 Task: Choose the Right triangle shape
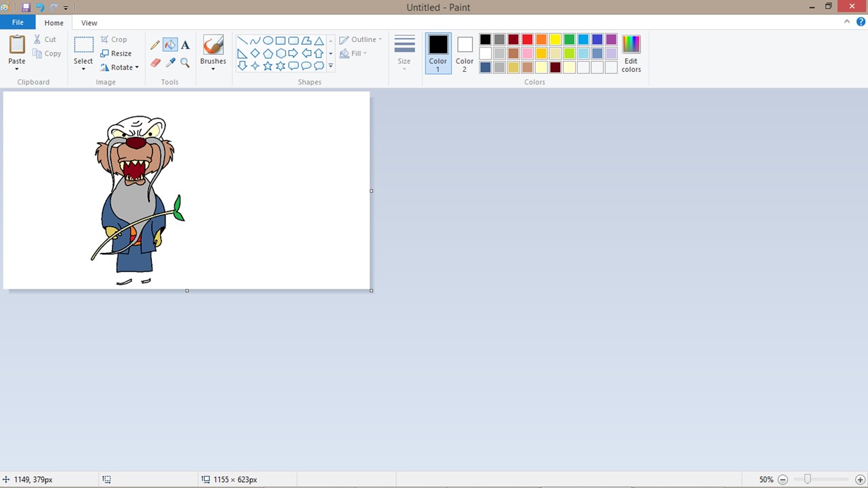pyautogui.click(x=242, y=54)
